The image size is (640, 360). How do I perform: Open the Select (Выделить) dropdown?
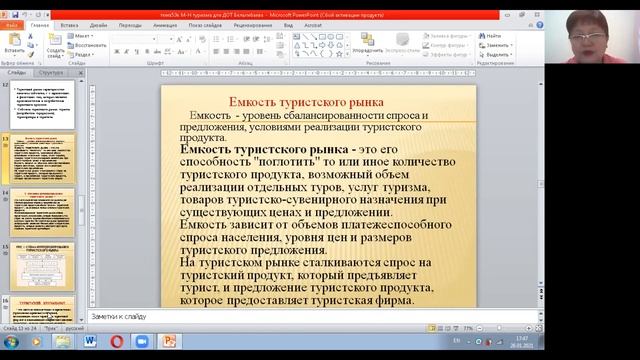(x=496, y=54)
